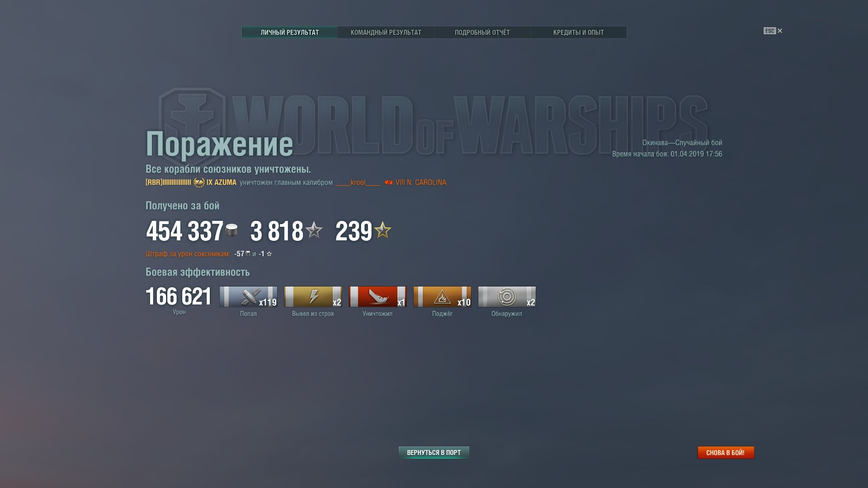Click the Вывел из строя lightning ribbon
This screenshot has height=488, width=868.
tap(313, 297)
